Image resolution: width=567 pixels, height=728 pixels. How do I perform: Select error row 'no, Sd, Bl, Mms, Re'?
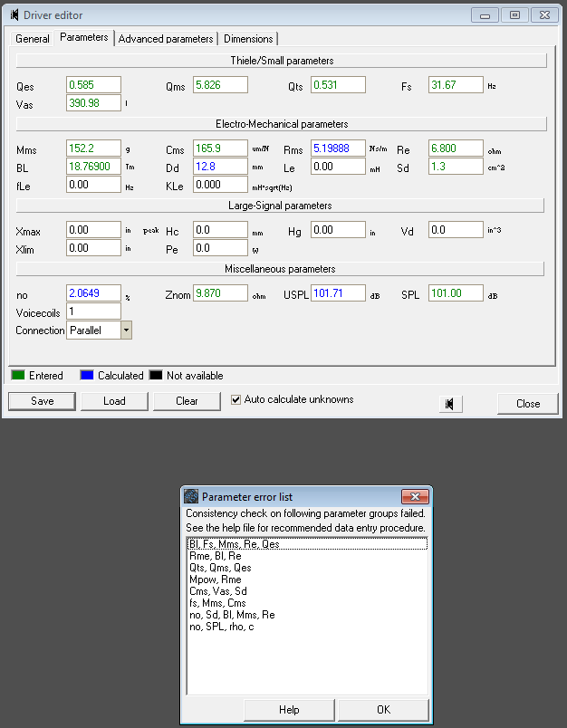[x=307, y=615]
